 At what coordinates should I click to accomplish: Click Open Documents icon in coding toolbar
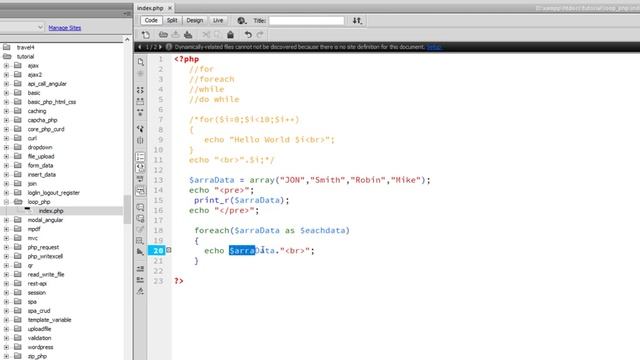tap(140, 62)
